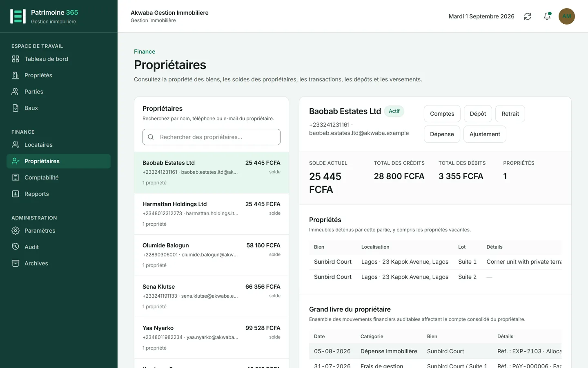The width and height of the screenshot is (588, 368).
Task: Open Paramètres under Administration
Action: (59, 231)
